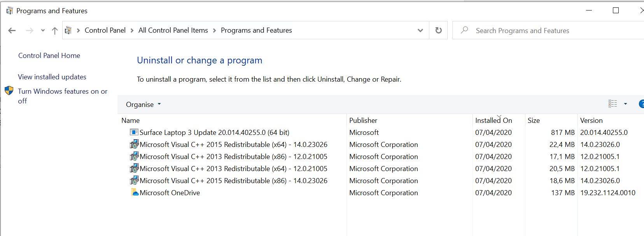Focus the Search Programs and Features box

(x=548, y=30)
